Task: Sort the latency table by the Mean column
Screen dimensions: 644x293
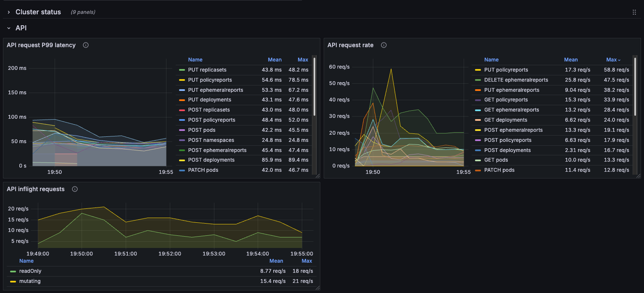Action: coord(275,59)
